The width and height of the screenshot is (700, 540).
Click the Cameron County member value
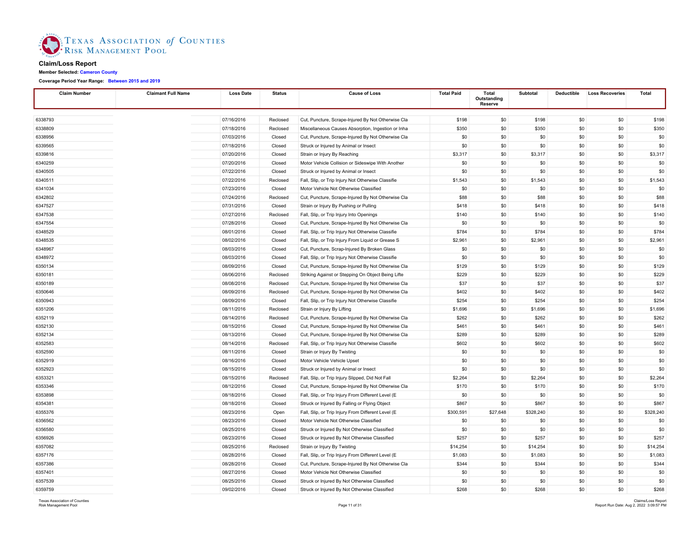[x=99, y=72]
